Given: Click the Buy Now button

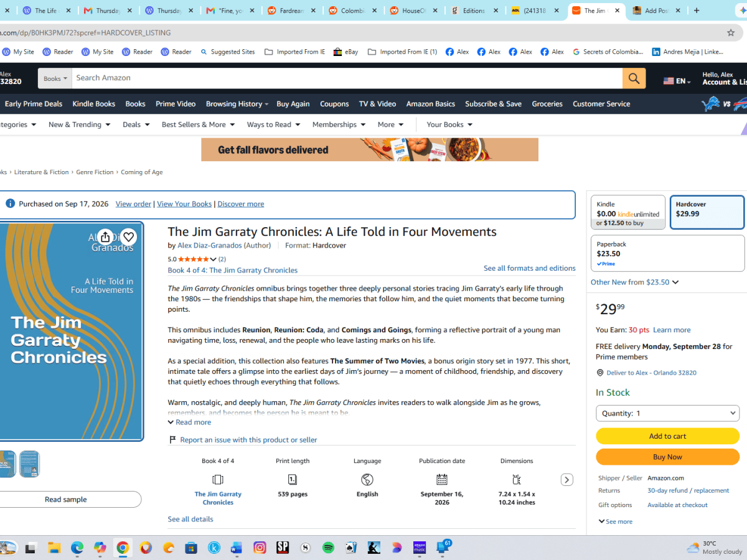Looking at the screenshot, I should [x=667, y=457].
